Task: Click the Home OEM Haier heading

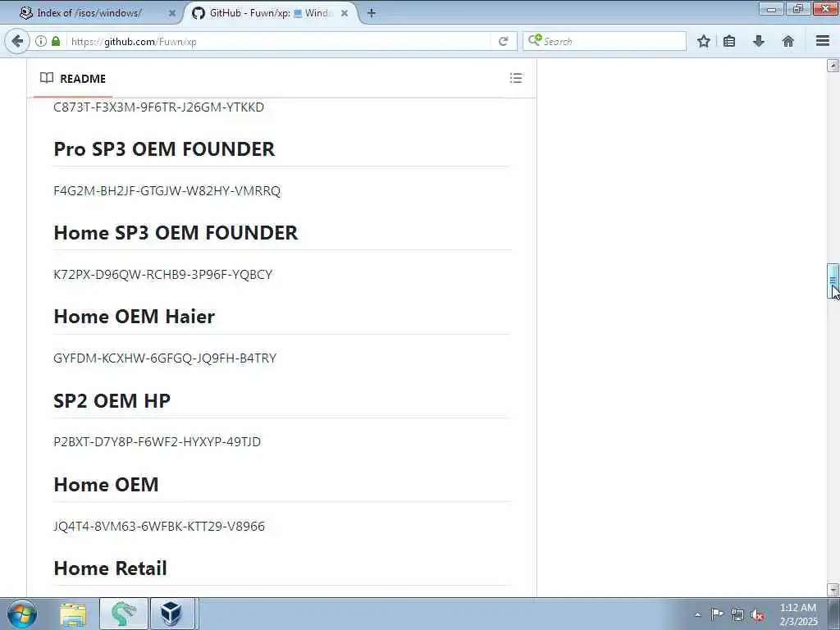Action: (x=135, y=317)
